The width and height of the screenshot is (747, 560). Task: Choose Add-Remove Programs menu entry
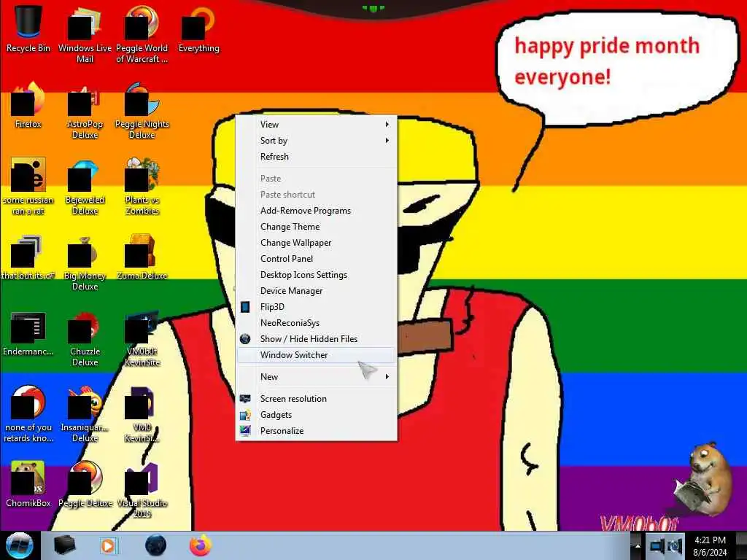click(x=317, y=211)
